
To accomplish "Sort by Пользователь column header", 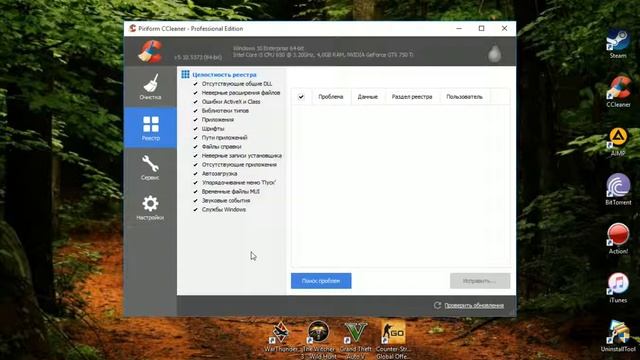I will tap(464, 97).
